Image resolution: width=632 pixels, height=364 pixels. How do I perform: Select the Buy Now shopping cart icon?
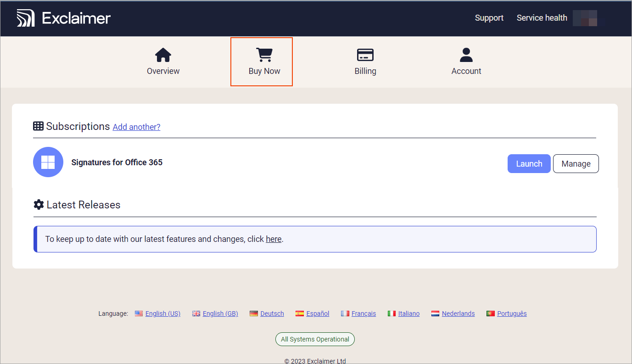click(x=264, y=55)
